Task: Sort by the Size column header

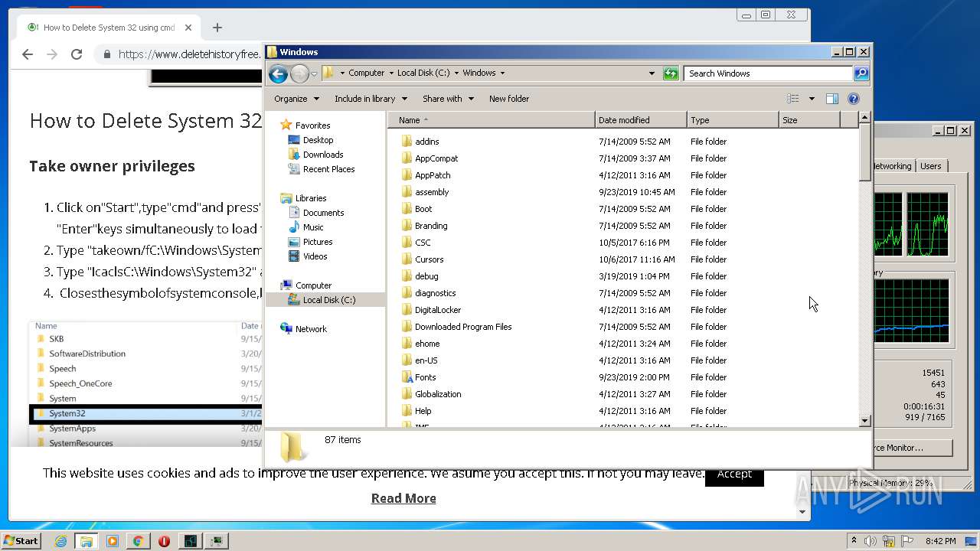Action: point(809,120)
